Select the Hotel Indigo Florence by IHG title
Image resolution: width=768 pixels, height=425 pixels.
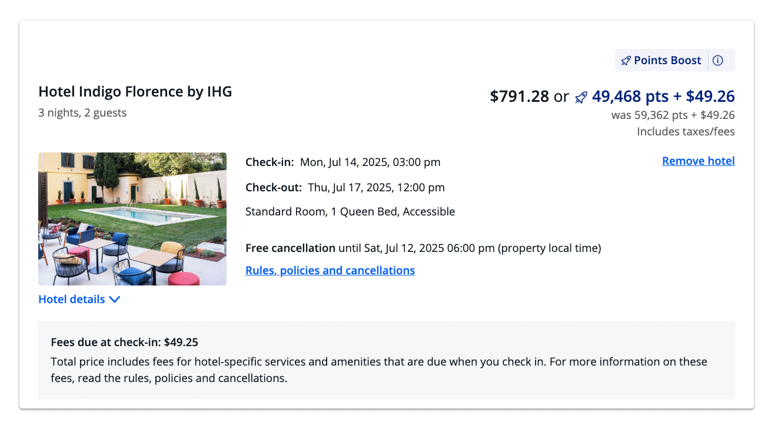pos(135,92)
